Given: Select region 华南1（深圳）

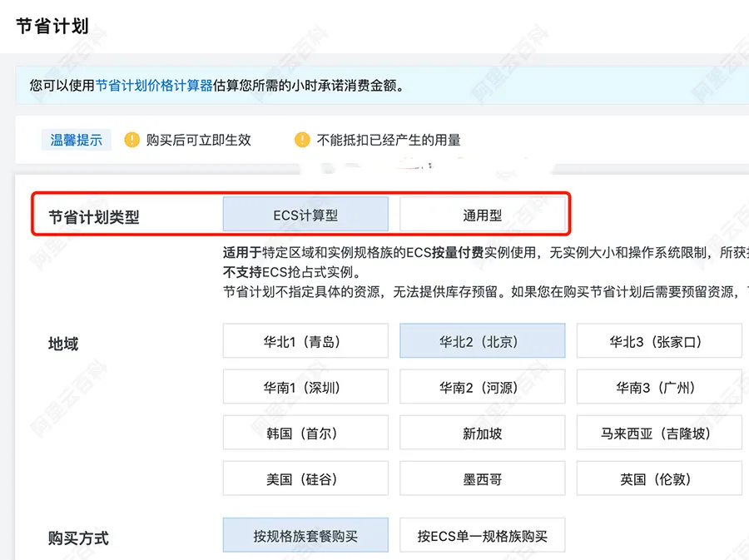Looking at the screenshot, I should click(x=305, y=386).
